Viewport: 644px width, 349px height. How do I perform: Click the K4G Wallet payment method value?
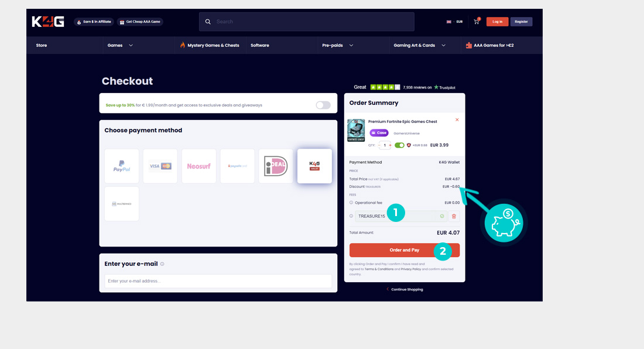449,162
